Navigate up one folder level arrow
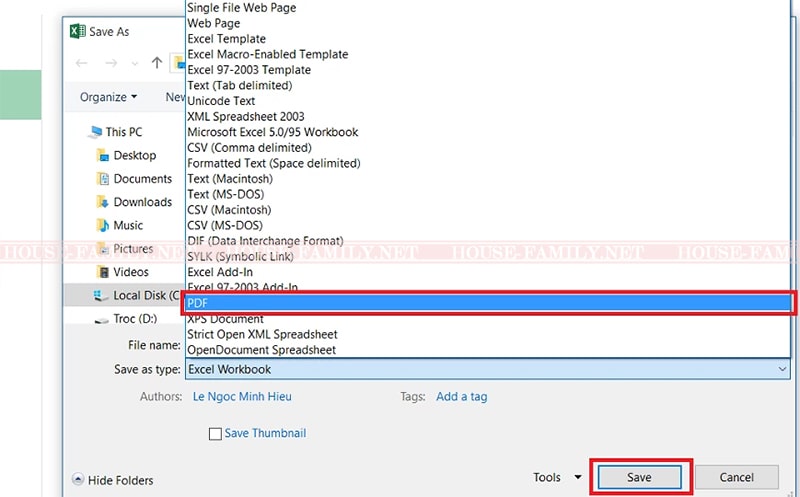The image size is (800, 497). [x=157, y=63]
